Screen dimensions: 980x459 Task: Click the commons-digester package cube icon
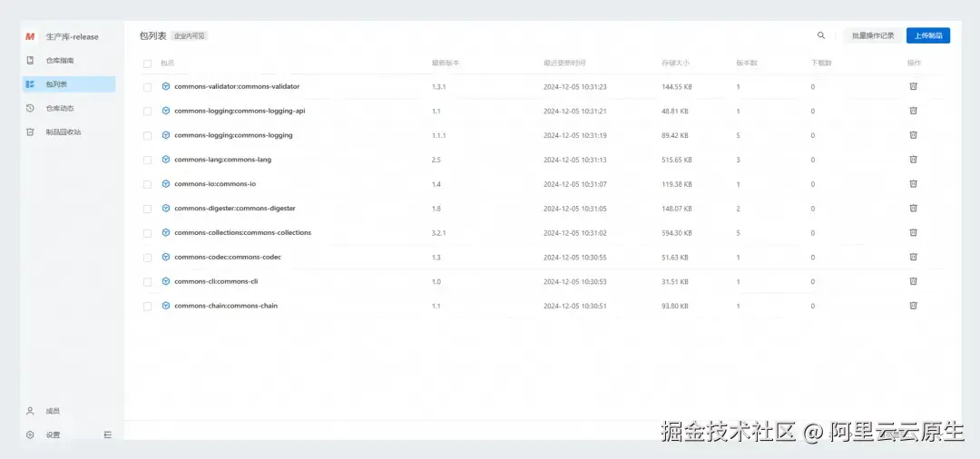[166, 208]
